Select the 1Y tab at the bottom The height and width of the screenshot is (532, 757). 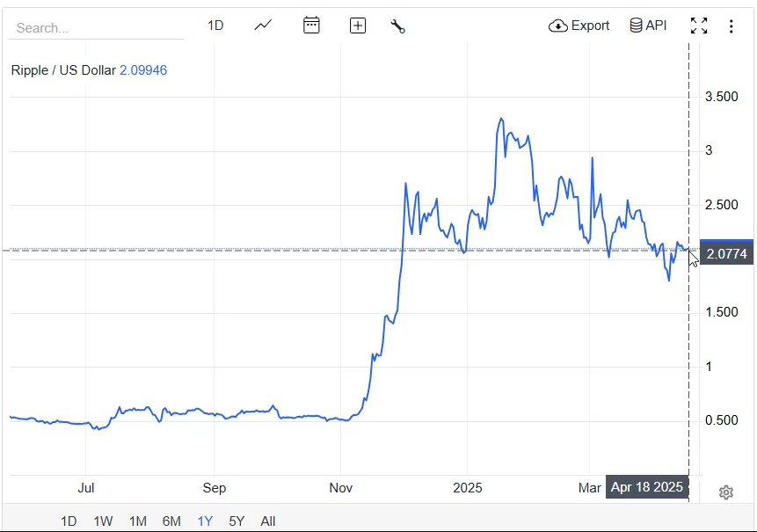point(204,521)
